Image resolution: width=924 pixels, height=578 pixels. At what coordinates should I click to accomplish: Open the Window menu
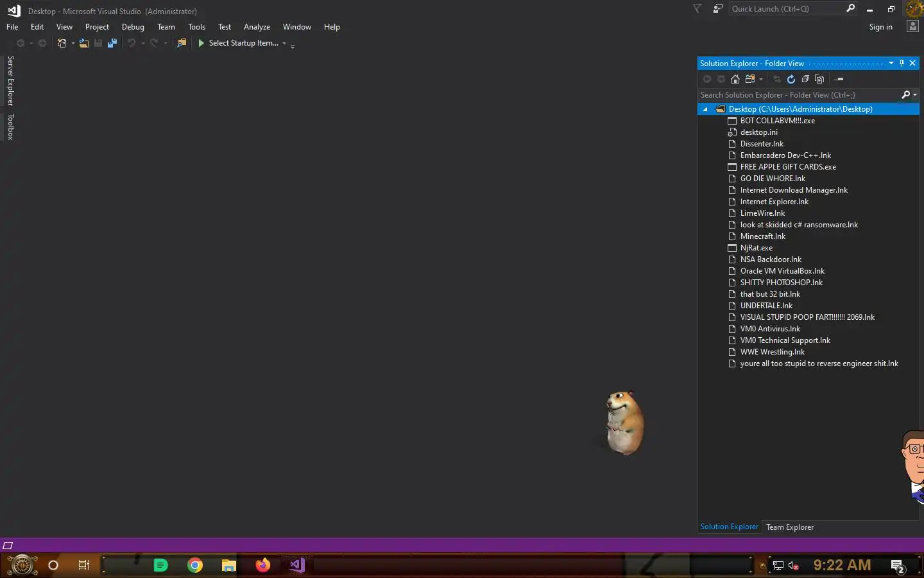pyautogui.click(x=296, y=27)
